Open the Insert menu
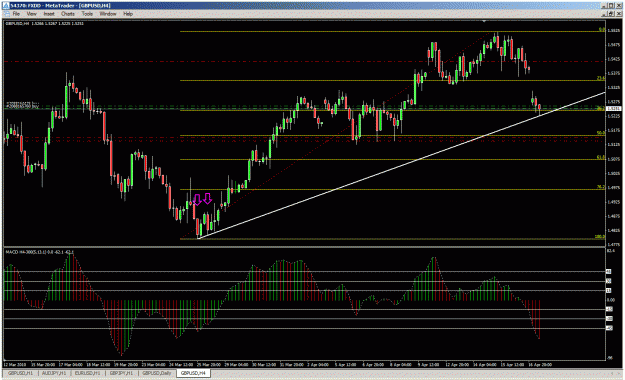625x380 pixels. [x=49, y=14]
